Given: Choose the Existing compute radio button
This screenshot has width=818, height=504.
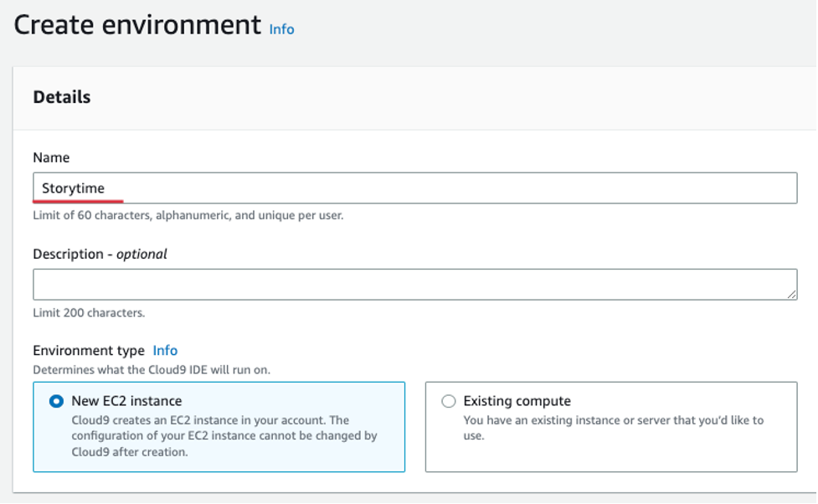Looking at the screenshot, I should (x=449, y=401).
